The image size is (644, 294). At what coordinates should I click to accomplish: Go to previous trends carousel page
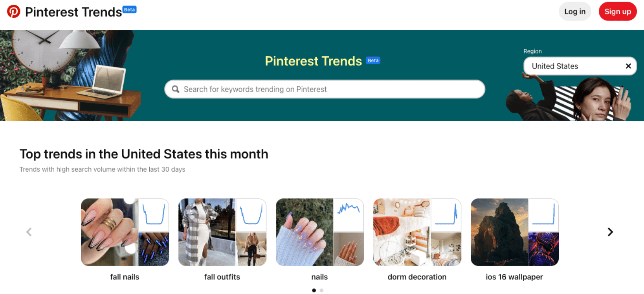click(29, 232)
